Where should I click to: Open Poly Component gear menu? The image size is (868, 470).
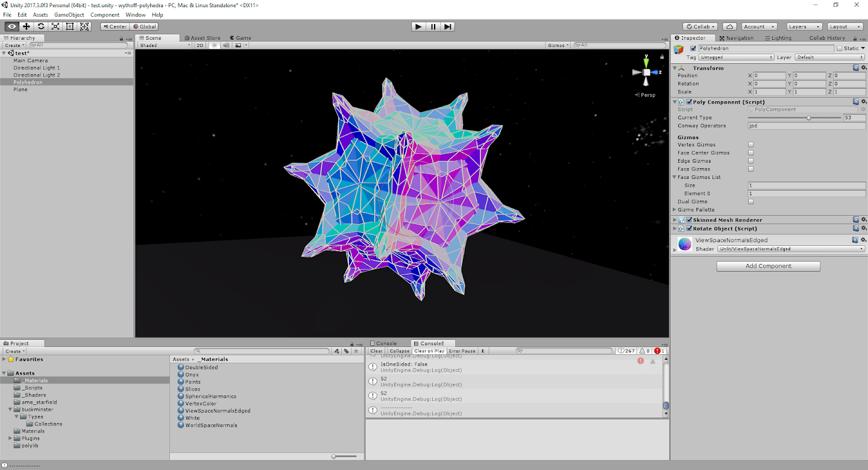[863, 102]
